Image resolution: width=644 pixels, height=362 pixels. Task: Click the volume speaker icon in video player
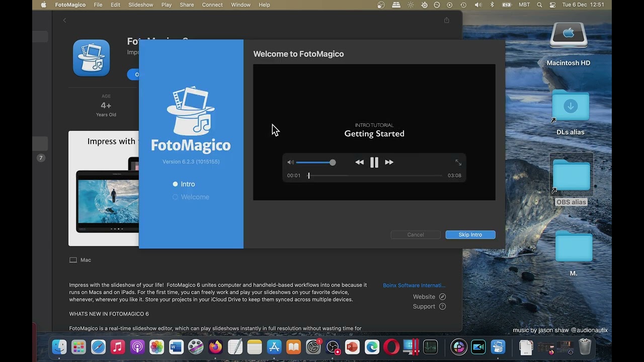click(290, 162)
